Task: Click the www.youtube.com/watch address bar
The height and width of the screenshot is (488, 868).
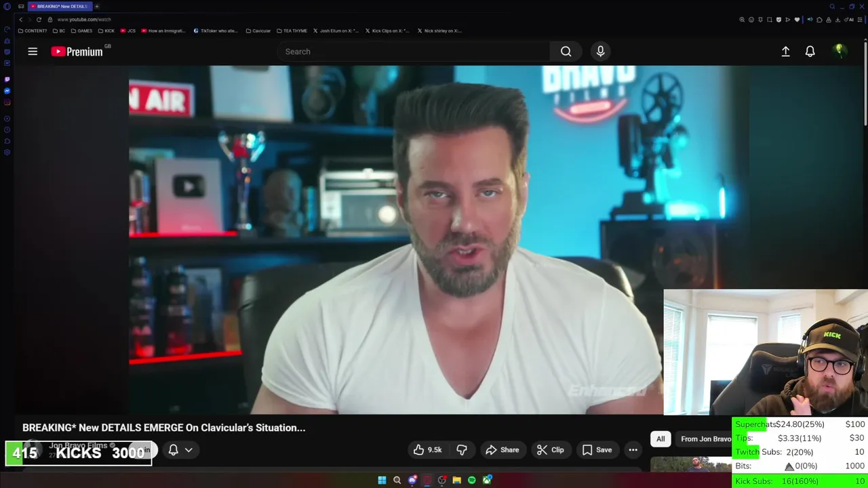Action: tap(84, 20)
